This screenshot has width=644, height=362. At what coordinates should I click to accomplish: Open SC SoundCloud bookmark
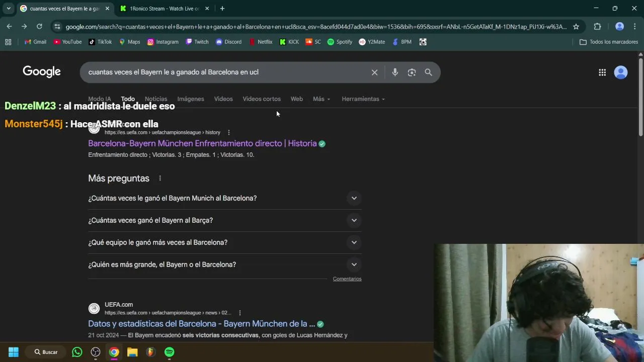tap(313, 42)
